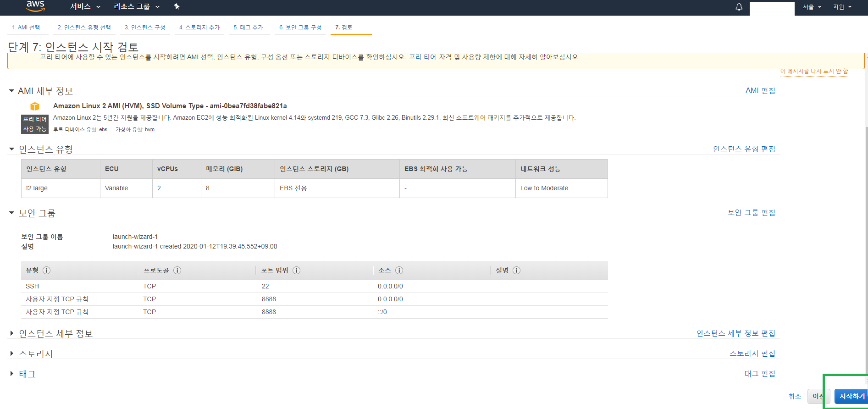Go to step 6. 보안 그룹 구성 tab
Viewport: 868px width, 409px height.
coord(300,28)
